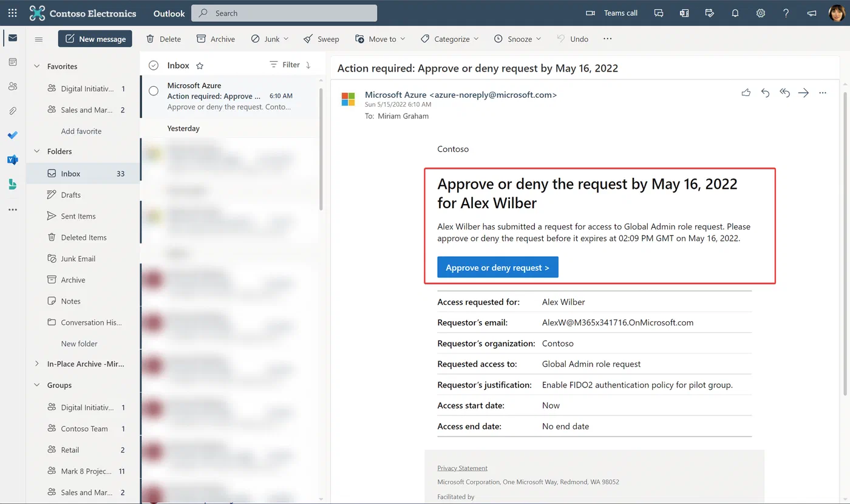850x504 pixels.
Task: Open the Privacy Statement link
Action: coord(462,468)
